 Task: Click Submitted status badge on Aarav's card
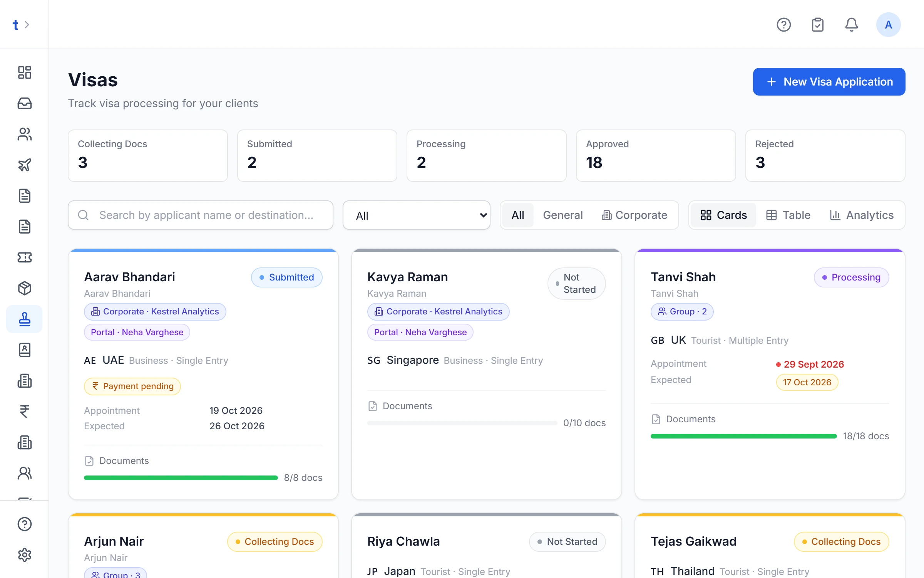(x=286, y=277)
